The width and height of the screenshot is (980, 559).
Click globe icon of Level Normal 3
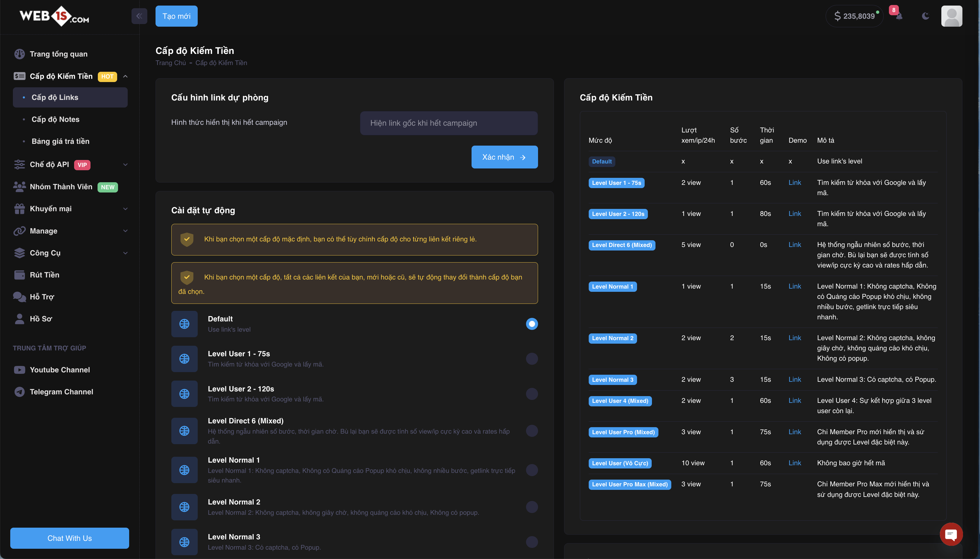[x=185, y=542]
